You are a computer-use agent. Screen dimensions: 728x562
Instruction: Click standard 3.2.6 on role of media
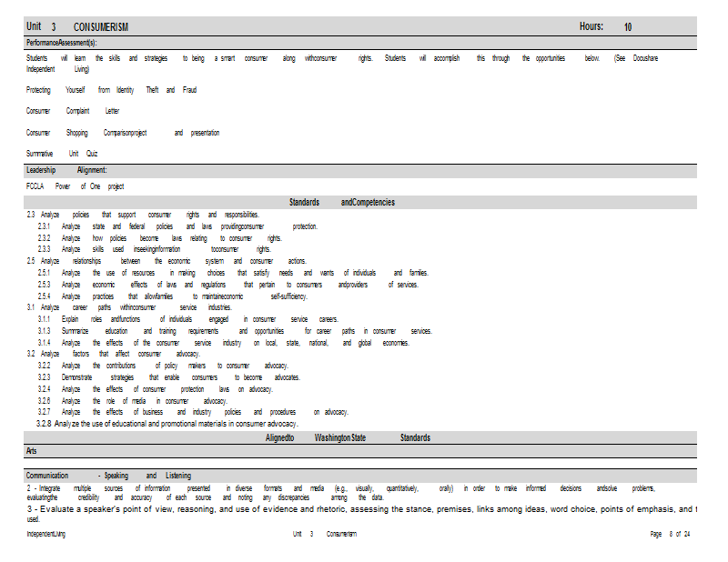pyautogui.click(x=133, y=401)
